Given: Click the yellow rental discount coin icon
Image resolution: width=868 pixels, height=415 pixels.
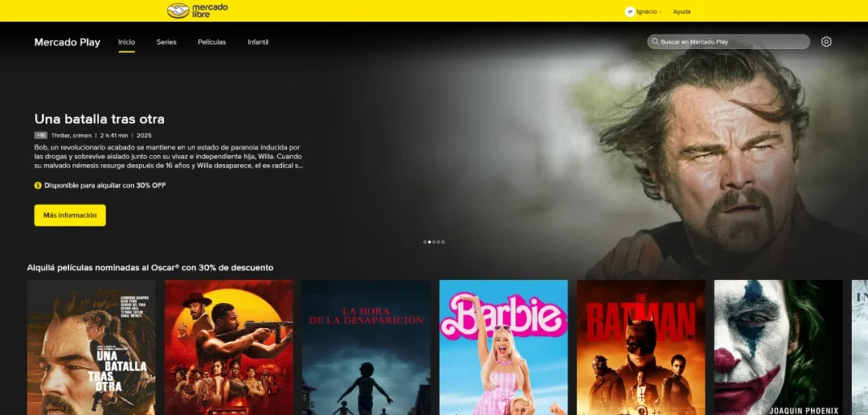Looking at the screenshot, I should 37,185.
